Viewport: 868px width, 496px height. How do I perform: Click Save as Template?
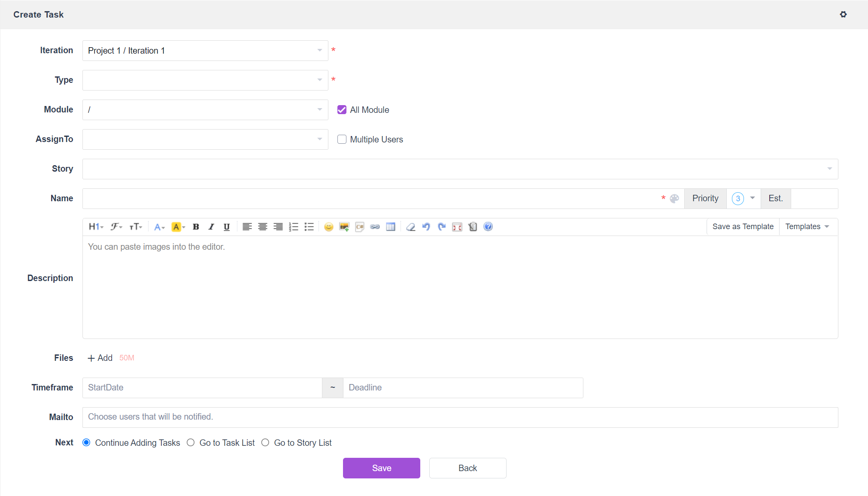pos(743,227)
